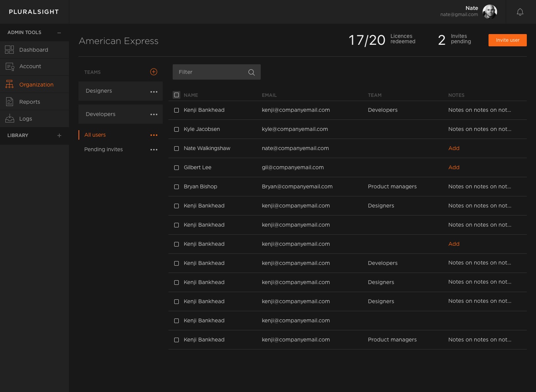Click the Dashboard sidebar icon
Image resolution: width=536 pixels, height=392 pixels.
click(x=10, y=50)
